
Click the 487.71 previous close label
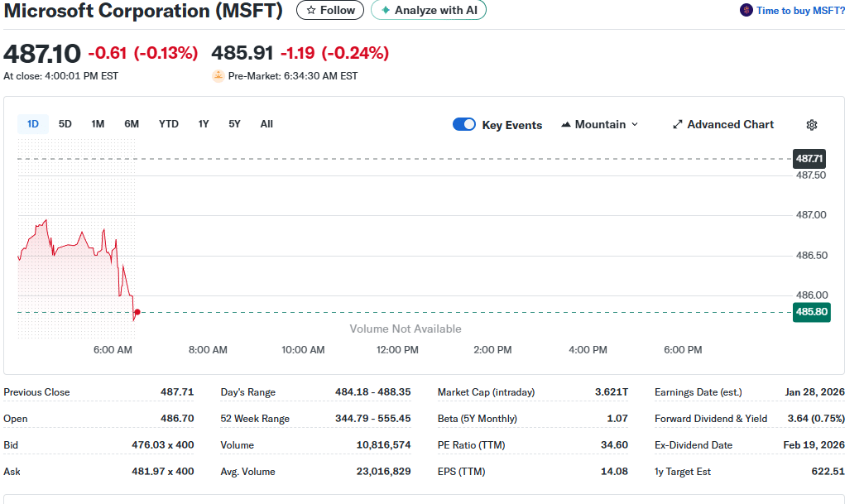pos(809,158)
